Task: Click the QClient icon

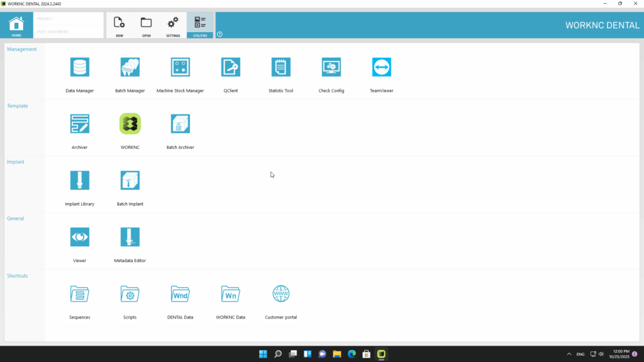Action: (231, 68)
